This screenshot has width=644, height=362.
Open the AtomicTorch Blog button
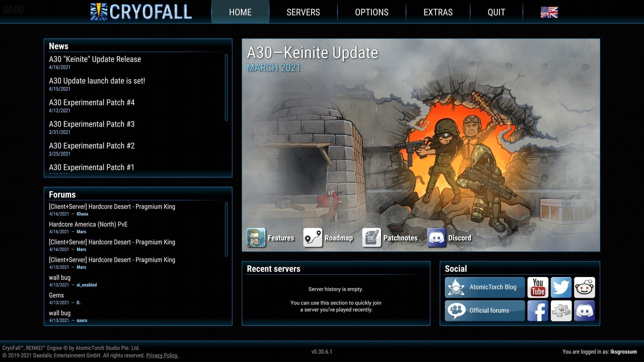[485, 287]
